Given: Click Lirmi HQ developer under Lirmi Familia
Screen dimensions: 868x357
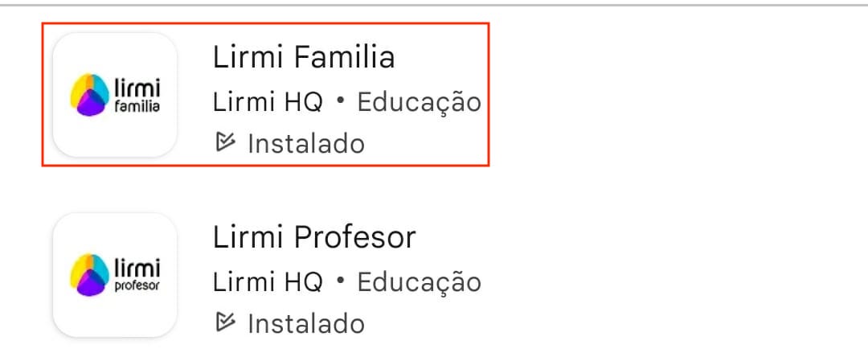Looking at the screenshot, I should click(x=268, y=102).
